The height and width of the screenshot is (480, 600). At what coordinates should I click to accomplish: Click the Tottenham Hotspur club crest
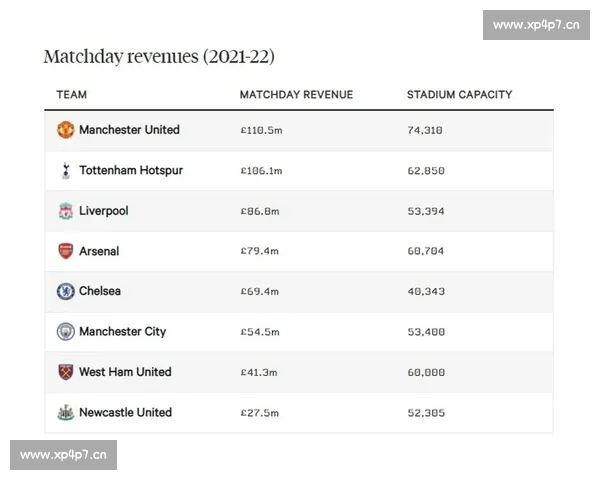(65, 170)
